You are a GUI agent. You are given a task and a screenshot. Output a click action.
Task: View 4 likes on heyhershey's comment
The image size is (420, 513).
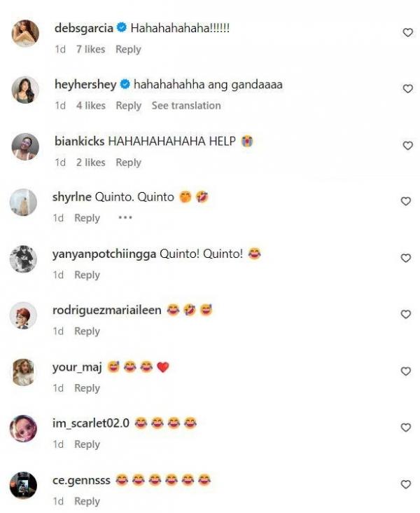point(90,105)
